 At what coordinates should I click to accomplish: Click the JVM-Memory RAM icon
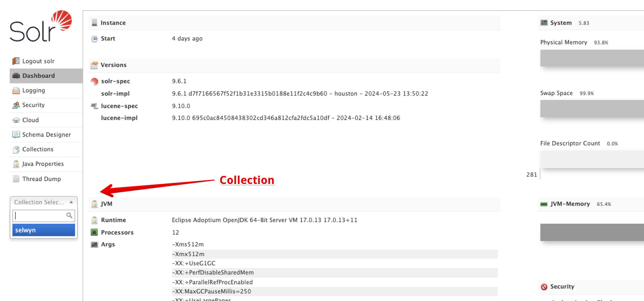(544, 204)
